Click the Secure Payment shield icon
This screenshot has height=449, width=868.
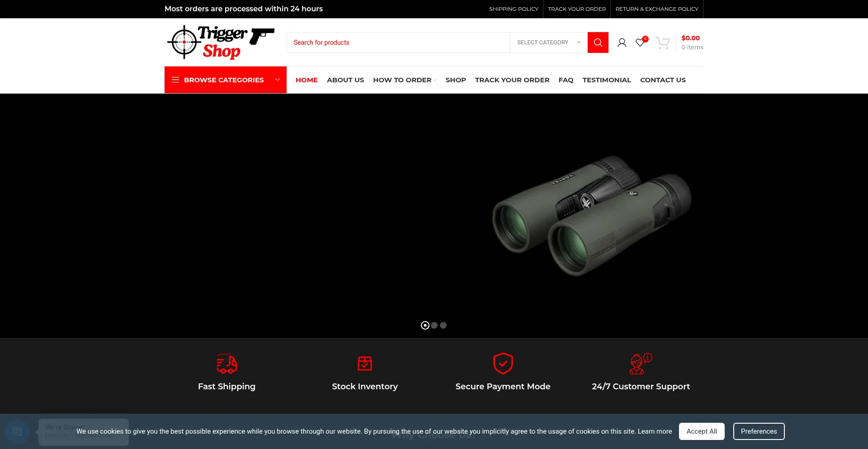503,364
